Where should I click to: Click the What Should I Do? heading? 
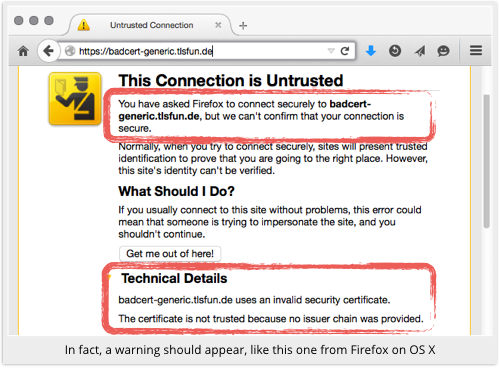click(x=176, y=191)
